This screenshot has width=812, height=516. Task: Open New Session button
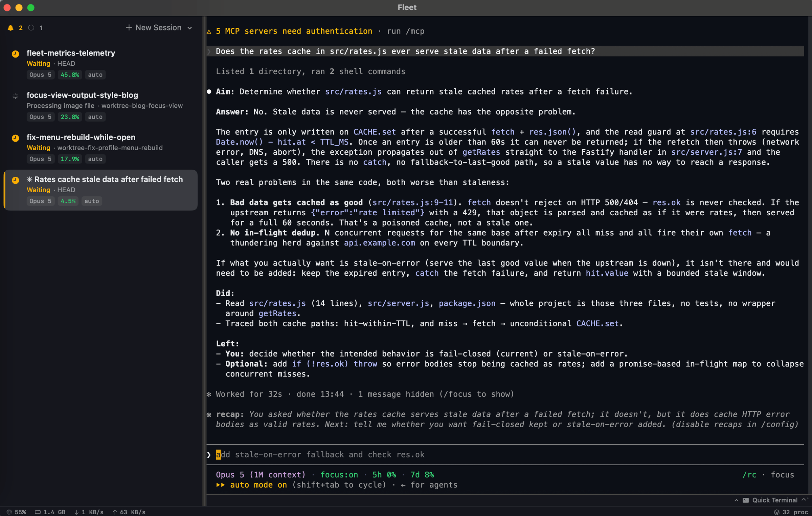[154, 28]
